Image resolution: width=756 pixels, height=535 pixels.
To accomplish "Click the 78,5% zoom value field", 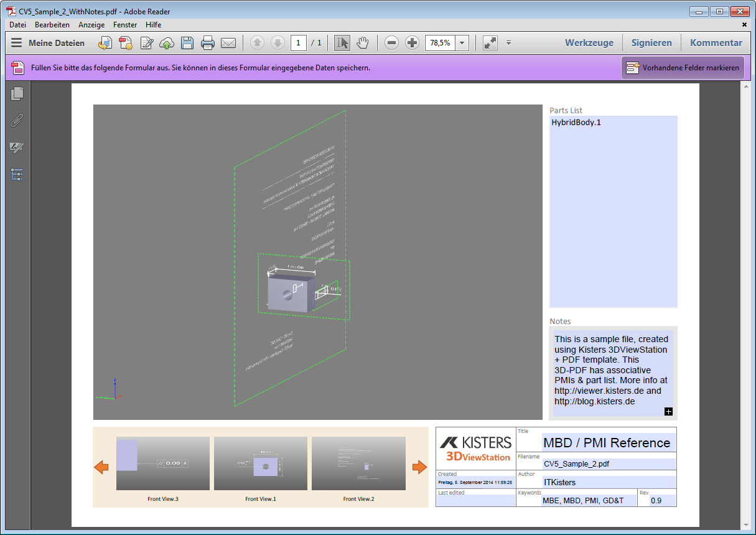I will 440,43.
